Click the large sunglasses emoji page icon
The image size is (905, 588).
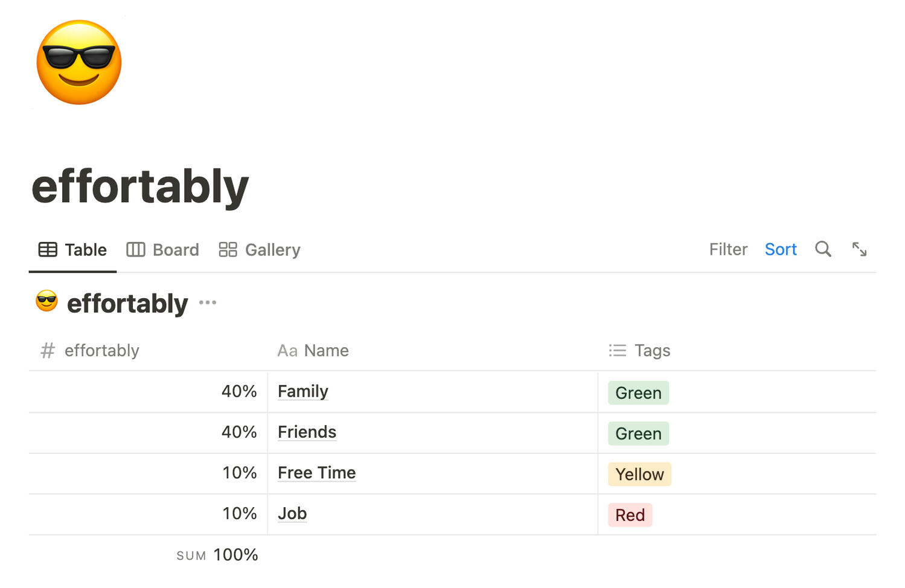pos(79,62)
